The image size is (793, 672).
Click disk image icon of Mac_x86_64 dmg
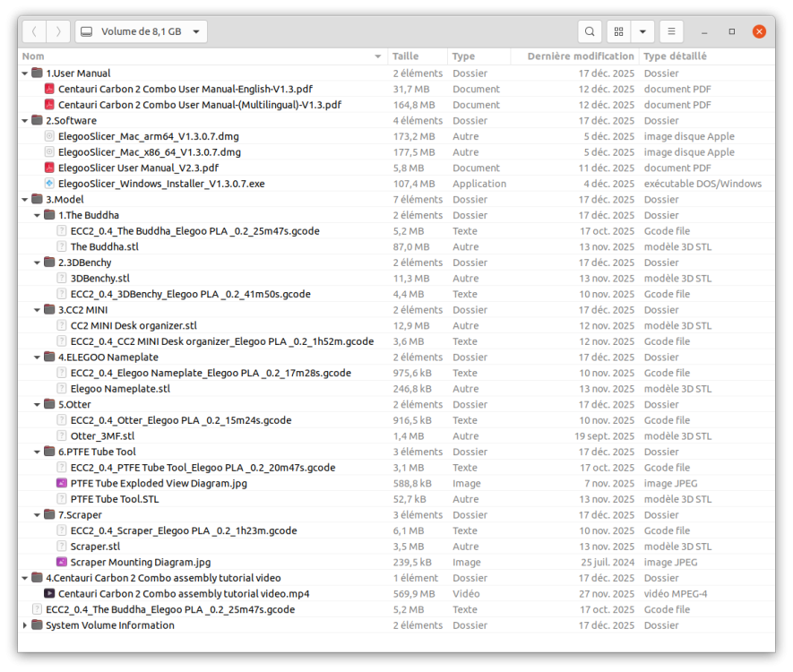(x=49, y=151)
